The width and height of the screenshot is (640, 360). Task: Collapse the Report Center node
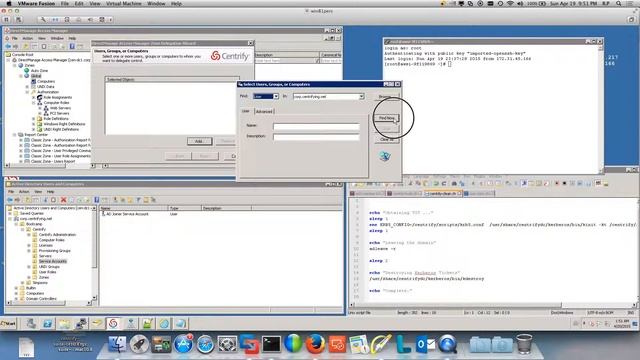pyautogui.click(x=15, y=135)
